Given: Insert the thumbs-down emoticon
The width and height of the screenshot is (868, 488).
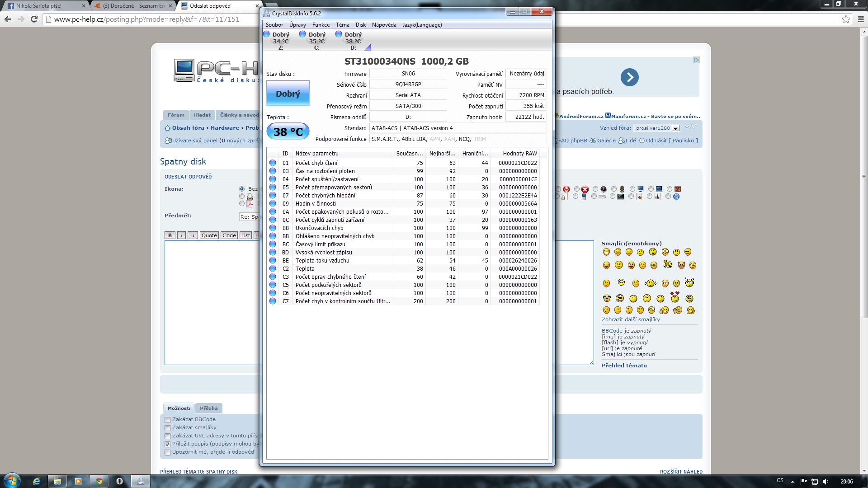Looking at the screenshot, I should pyautogui.click(x=678, y=310).
